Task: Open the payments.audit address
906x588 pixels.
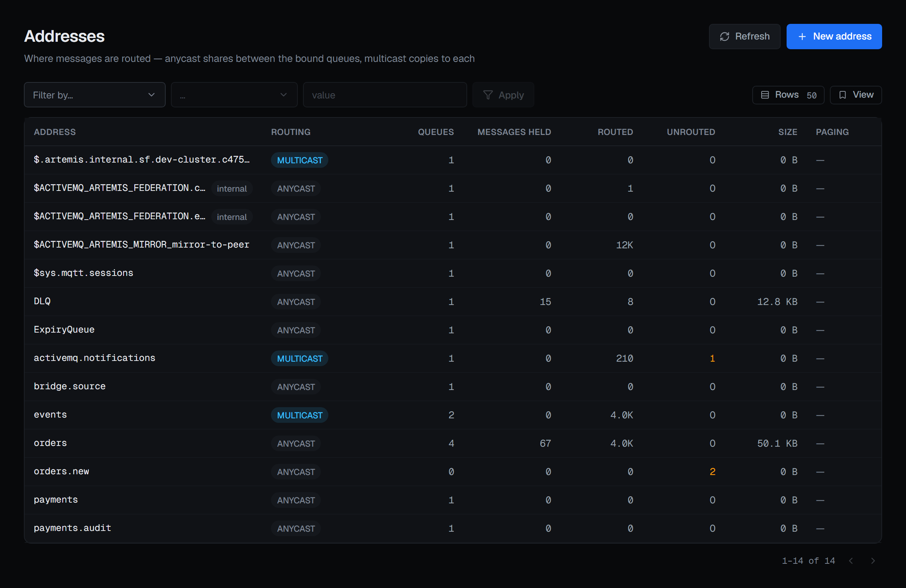Action: pos(72,528)
